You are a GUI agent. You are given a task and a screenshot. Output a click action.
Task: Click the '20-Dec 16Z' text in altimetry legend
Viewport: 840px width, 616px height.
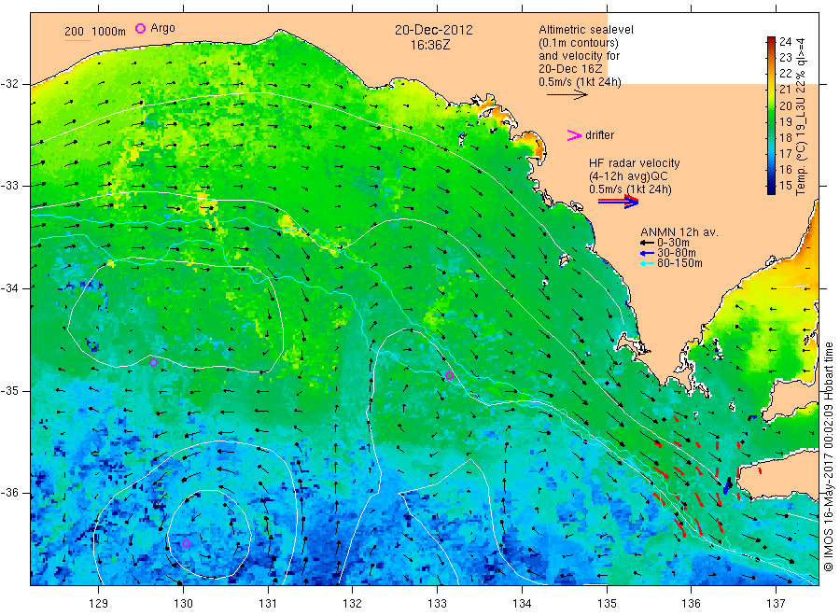[570, 69]
